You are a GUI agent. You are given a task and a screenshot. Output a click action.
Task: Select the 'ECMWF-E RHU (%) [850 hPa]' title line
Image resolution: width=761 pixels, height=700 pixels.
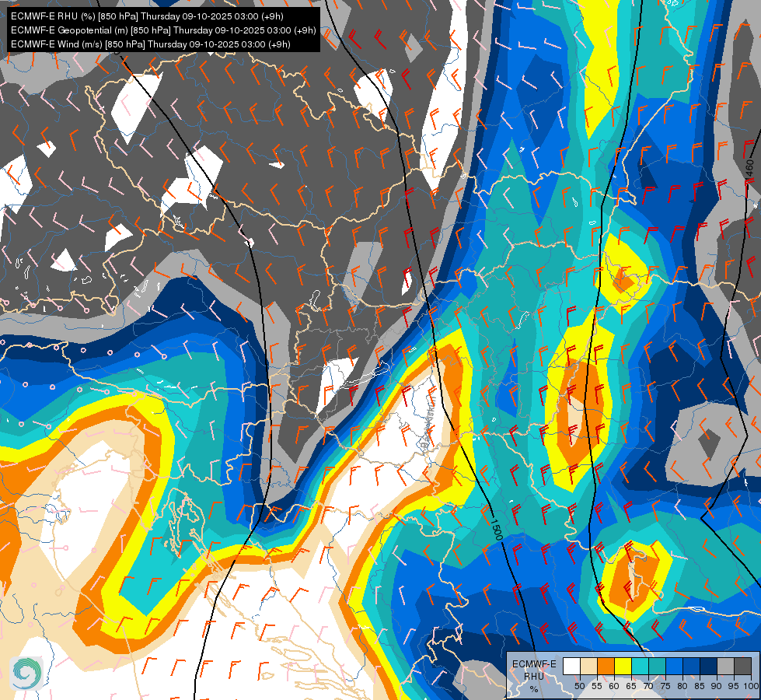pos(147,16)
